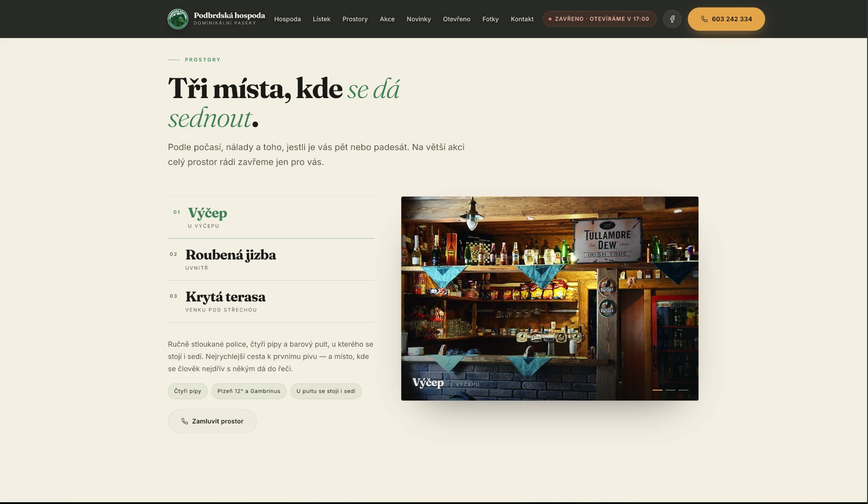868x504 pixels.
Task: Open the Hospoda menu item
Action: pos(288,19)
